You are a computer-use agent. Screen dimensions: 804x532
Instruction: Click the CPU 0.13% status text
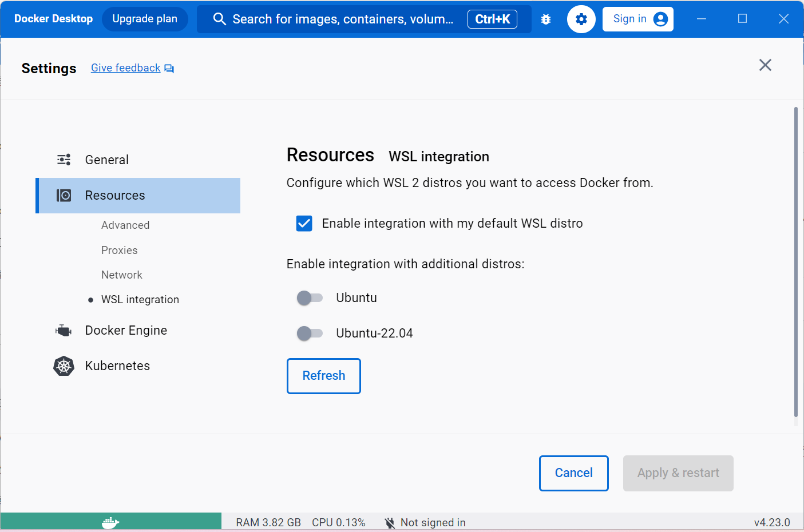pos(339,523)
